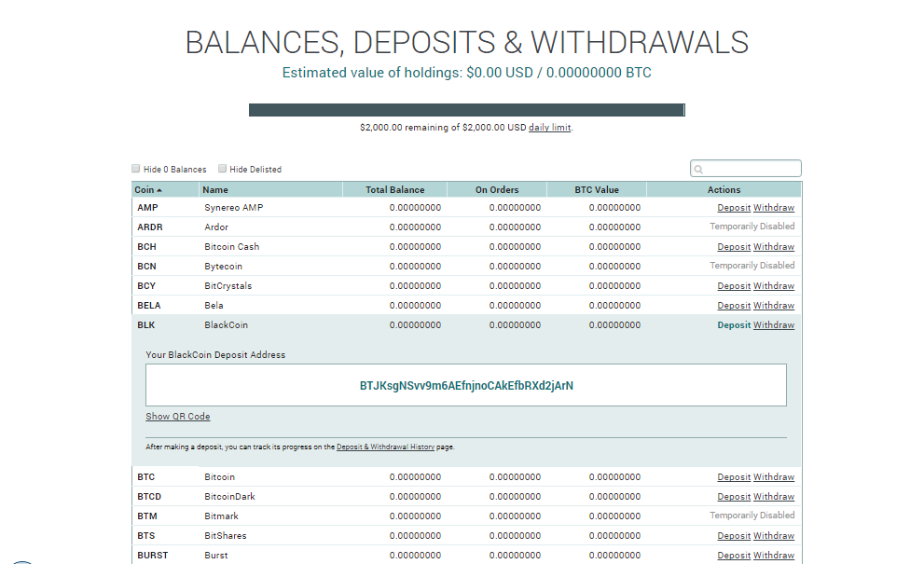Click Deposit for Bela
This screenshot has height=564, width=924.
[734, 305]
